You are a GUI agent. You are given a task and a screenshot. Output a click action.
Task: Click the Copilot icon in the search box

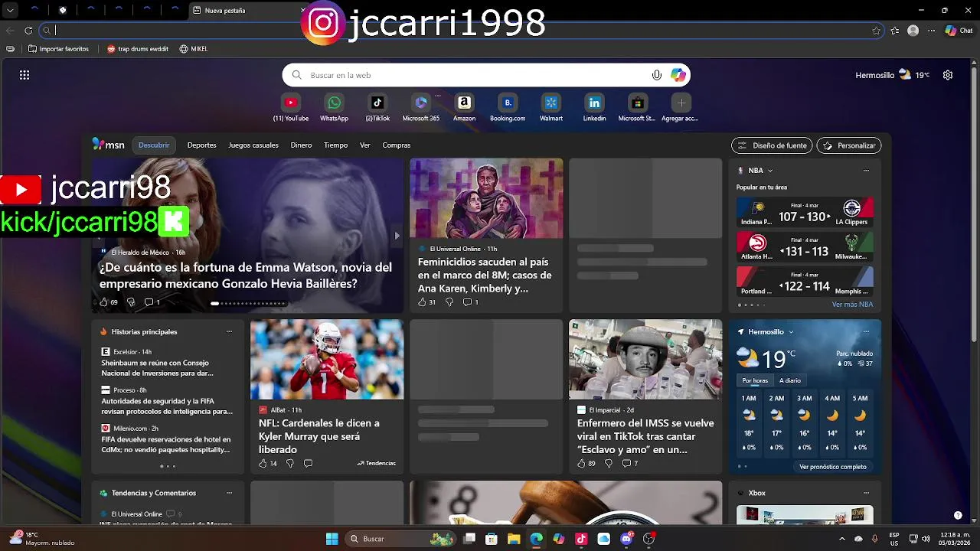pos(678,75)
